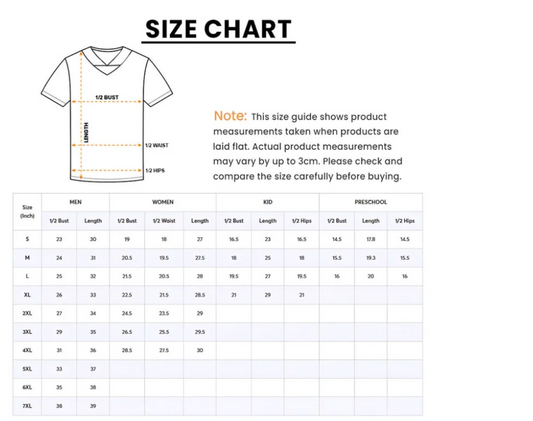Viewport: 533px width, 421px height.
Task: Click the Size (Inch) header cell
Action: [x=27, y=211]
